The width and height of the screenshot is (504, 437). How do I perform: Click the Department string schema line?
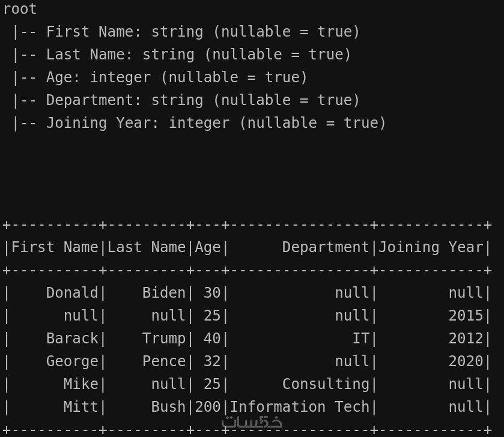[x=186, y=100]
